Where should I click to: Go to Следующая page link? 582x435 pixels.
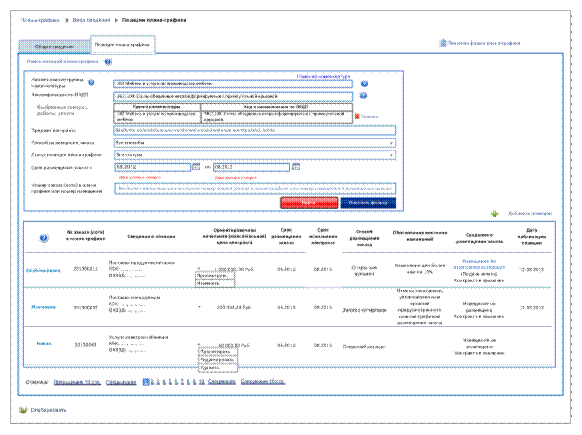pos(222,382)
